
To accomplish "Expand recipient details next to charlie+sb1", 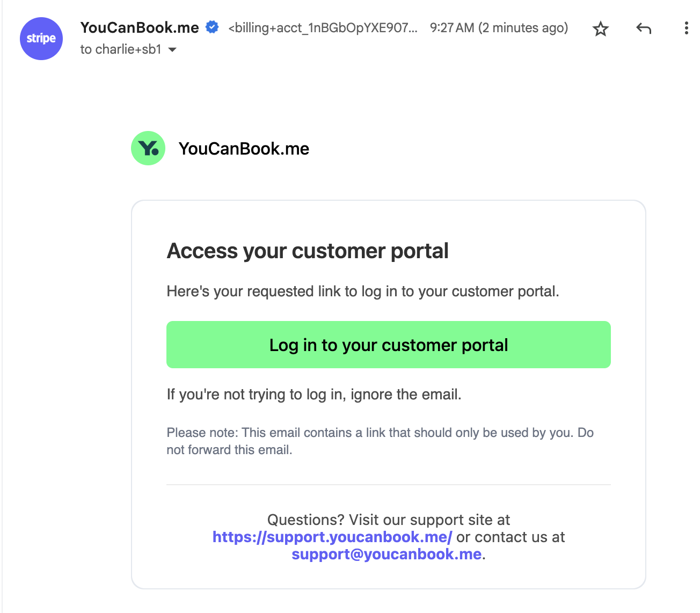I will click(173, 49).
